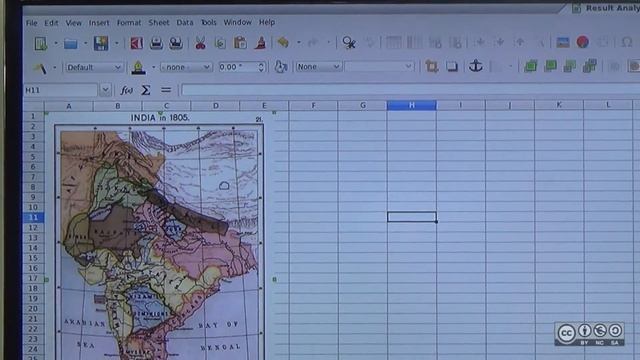Click Send to Back icon

click(x=590, y=66)
